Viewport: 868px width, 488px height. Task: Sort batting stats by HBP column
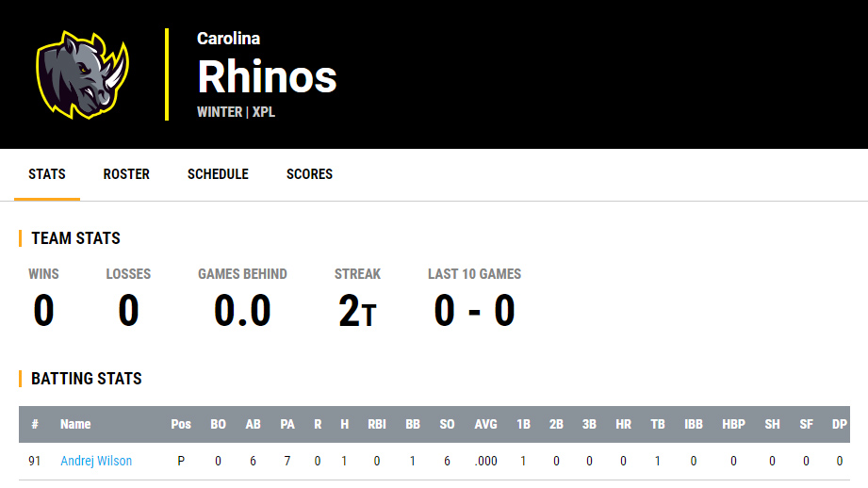point(733,424)
